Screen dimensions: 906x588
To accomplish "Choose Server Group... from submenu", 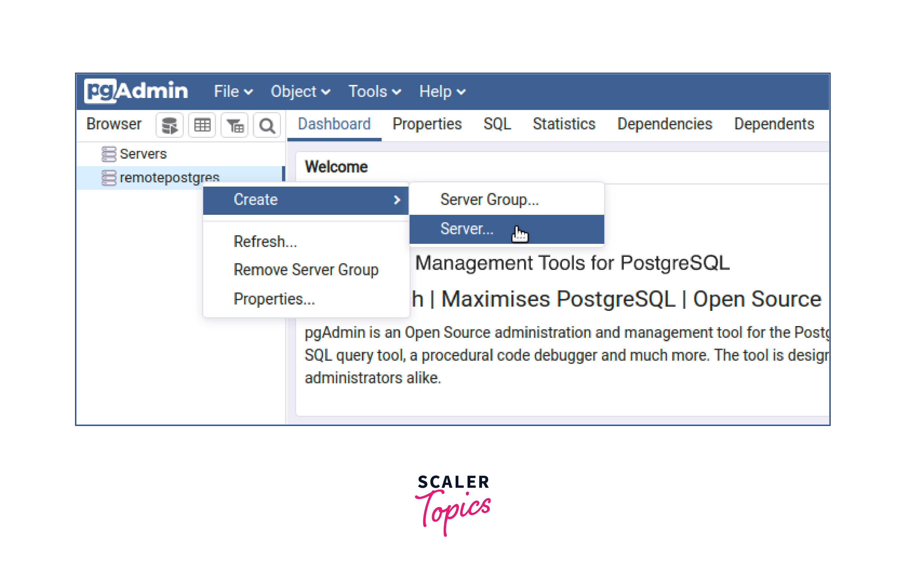I will [489, 200].
